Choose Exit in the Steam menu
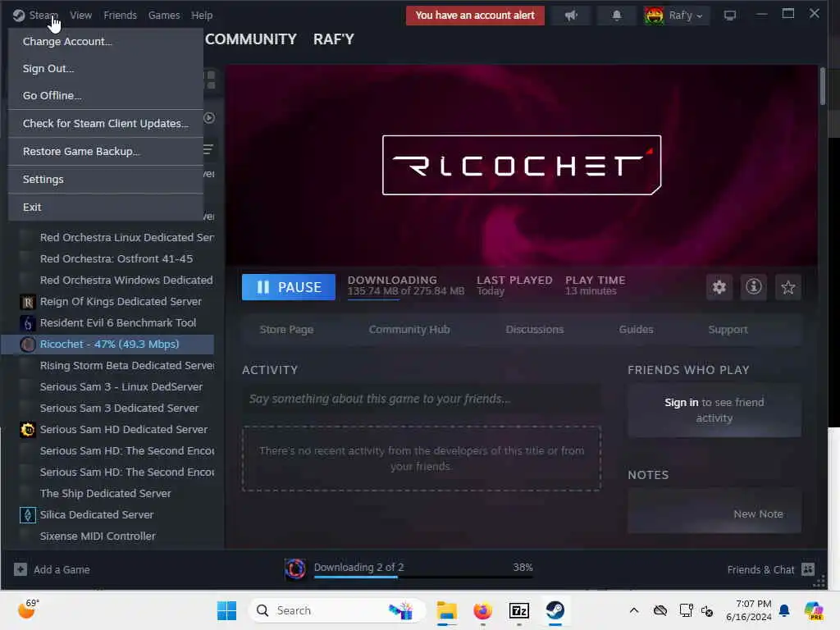Image resolution: width=840 pixels, height=630 pixels. click(106, 208)
